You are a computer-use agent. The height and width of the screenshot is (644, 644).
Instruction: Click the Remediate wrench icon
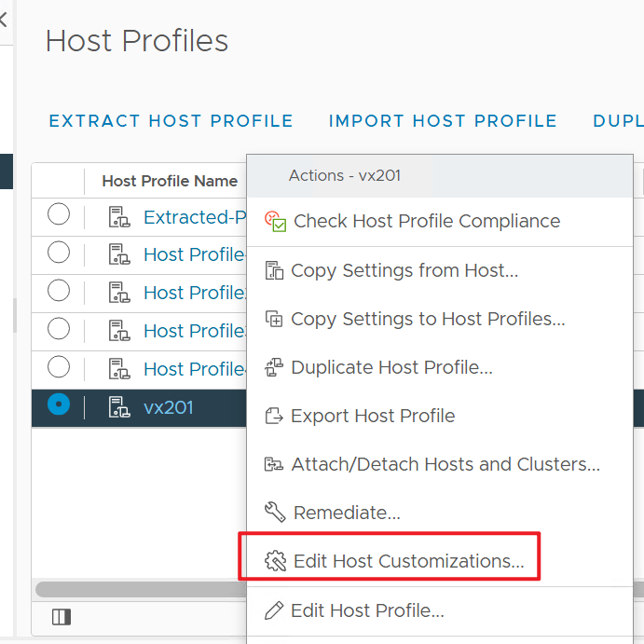point(275,513)
